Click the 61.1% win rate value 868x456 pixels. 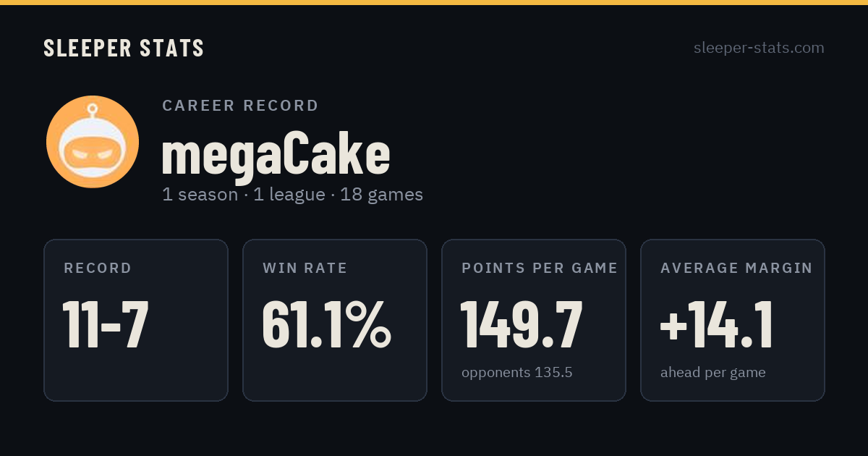[327, 324]
